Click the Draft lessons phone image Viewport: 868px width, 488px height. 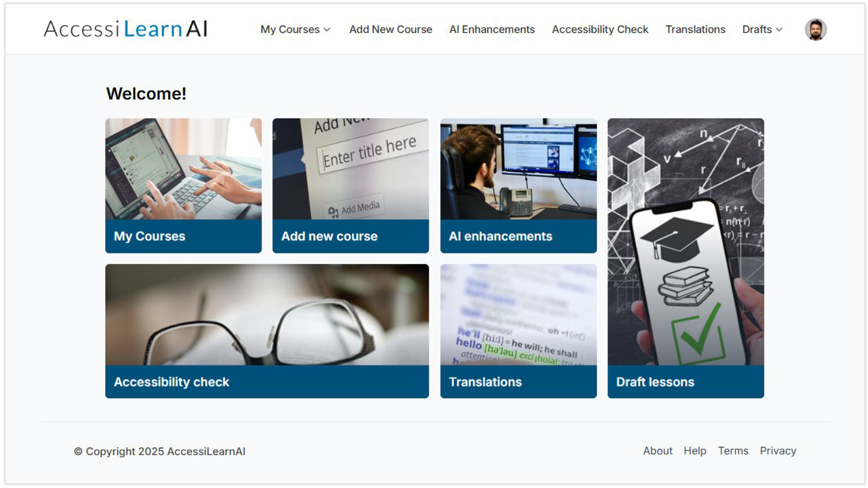coord(686,242)
